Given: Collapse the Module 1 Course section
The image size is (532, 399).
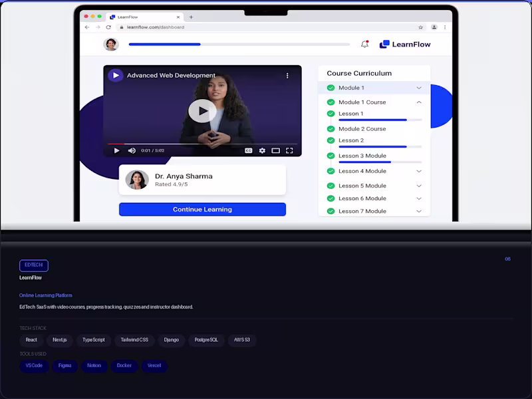Looking at the screenshot, I should (x=419, y=102).
